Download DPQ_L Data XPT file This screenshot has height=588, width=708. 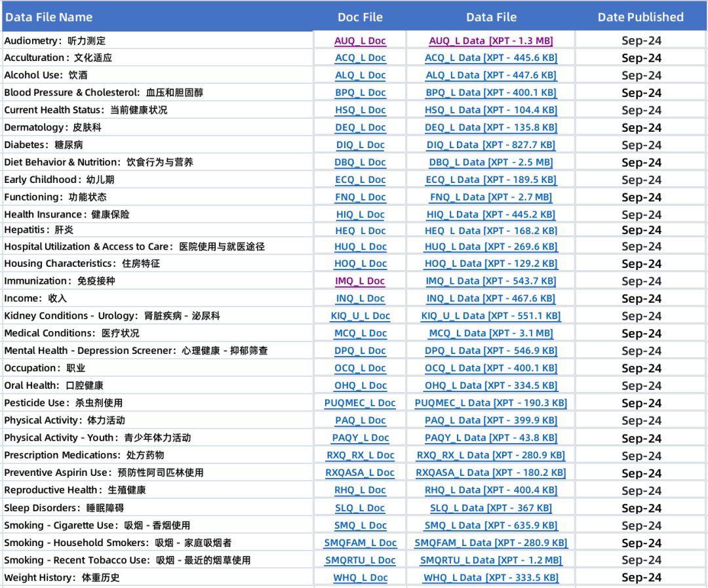[x=491, y=351]
